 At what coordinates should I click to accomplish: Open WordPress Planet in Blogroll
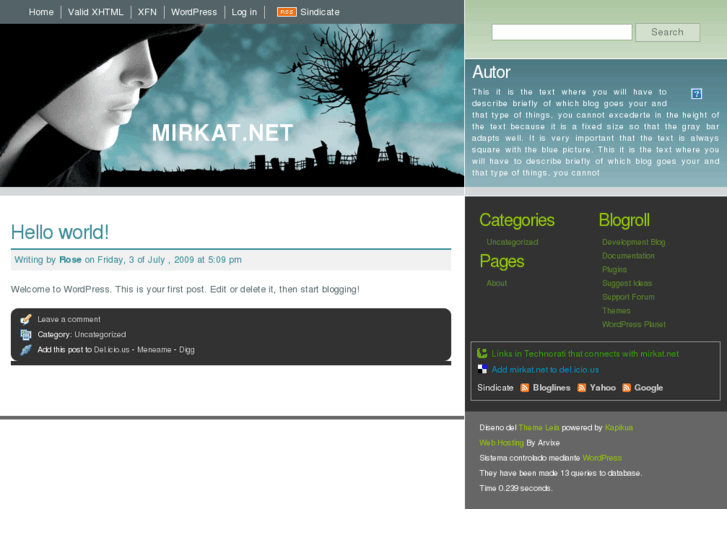pyautogui.click(x=634, y=324)
